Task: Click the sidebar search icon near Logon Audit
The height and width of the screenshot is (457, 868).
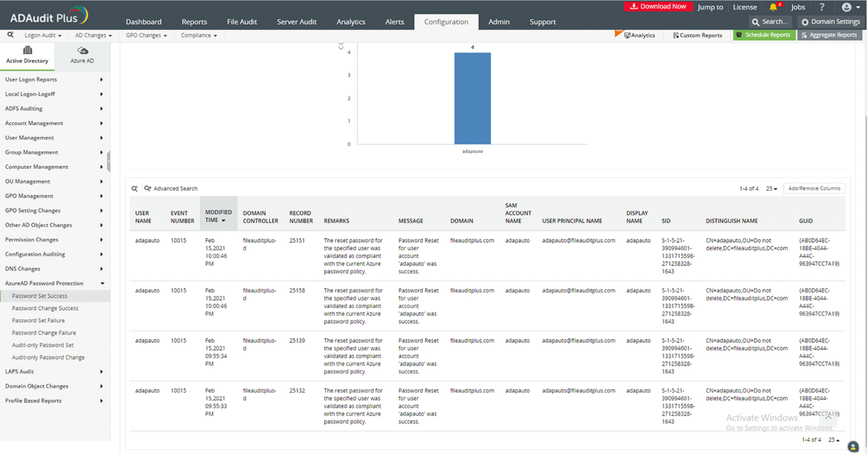Action: (x=10, y=35)
